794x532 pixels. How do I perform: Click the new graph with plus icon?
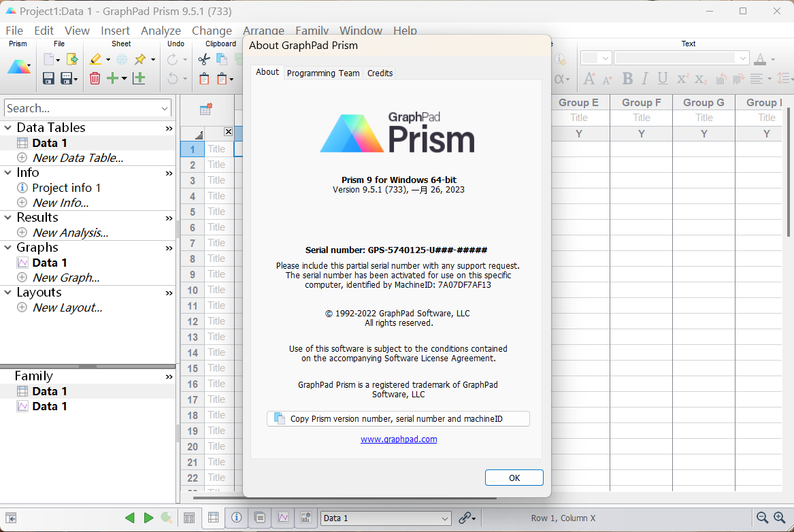coord(139,78)
